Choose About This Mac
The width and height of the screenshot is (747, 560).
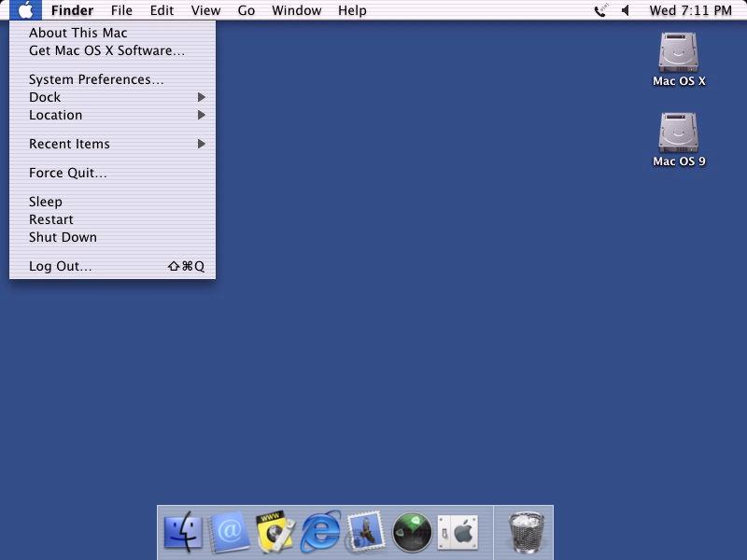[x=112, y=33]
